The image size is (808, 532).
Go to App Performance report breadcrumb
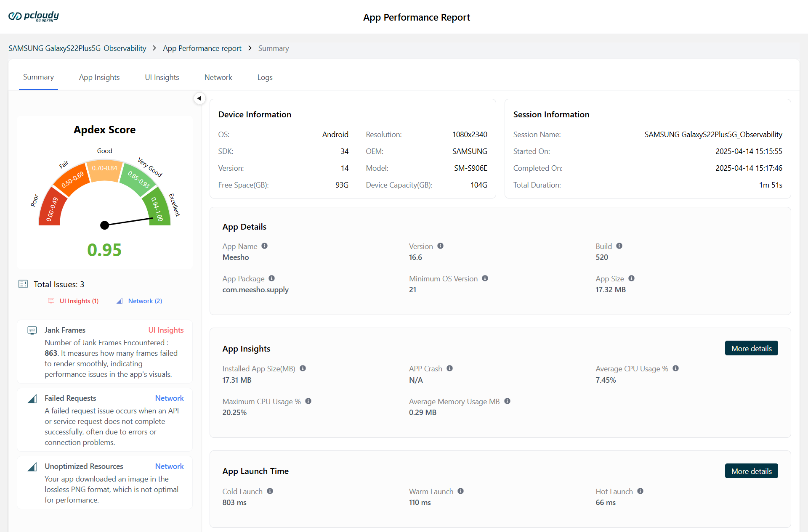[202, 48]
